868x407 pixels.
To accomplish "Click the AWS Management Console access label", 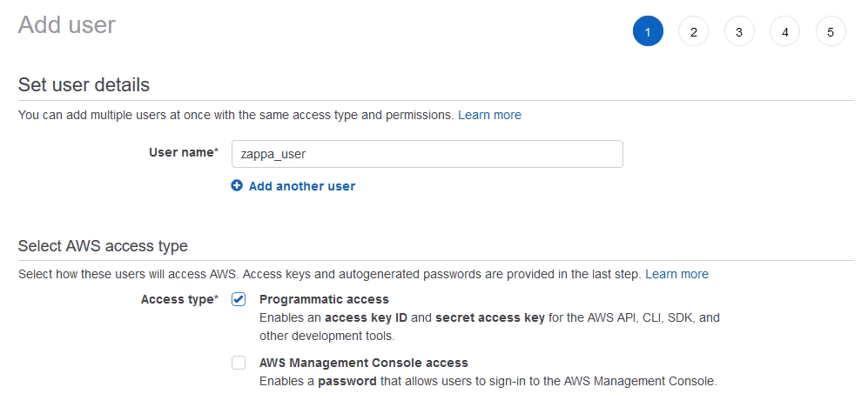I will tap(363, 363).
